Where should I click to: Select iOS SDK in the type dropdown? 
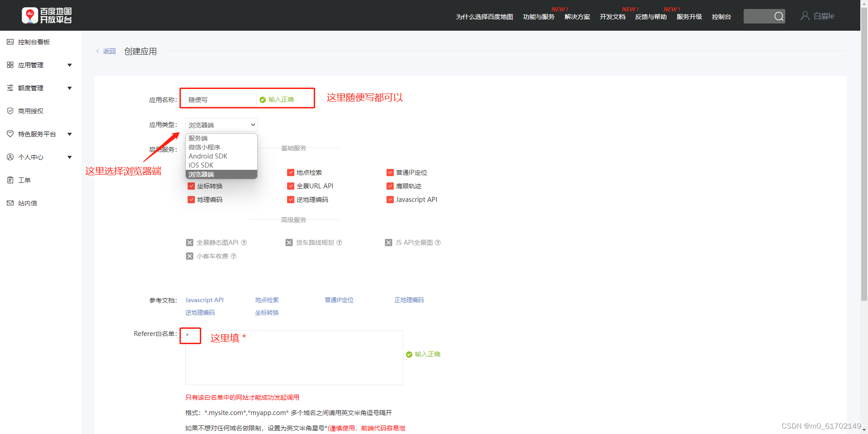pyautogui.click(x=222, y=165)
